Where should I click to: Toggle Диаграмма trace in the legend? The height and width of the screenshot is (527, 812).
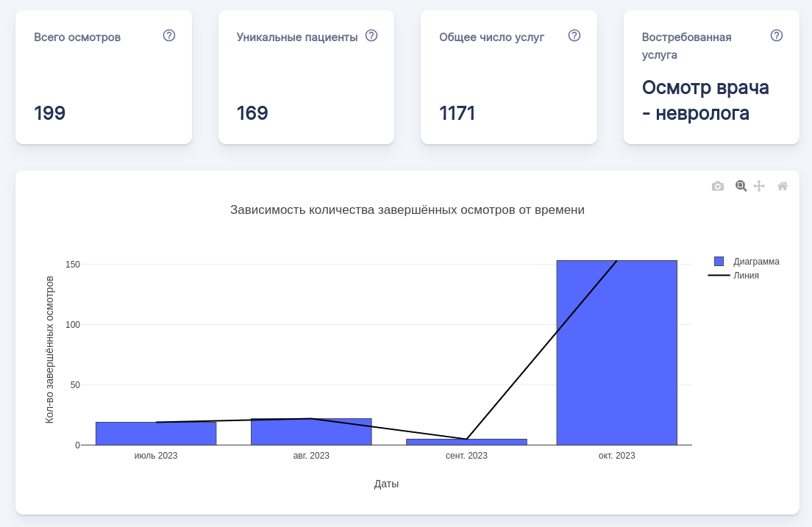coord(756,262)
